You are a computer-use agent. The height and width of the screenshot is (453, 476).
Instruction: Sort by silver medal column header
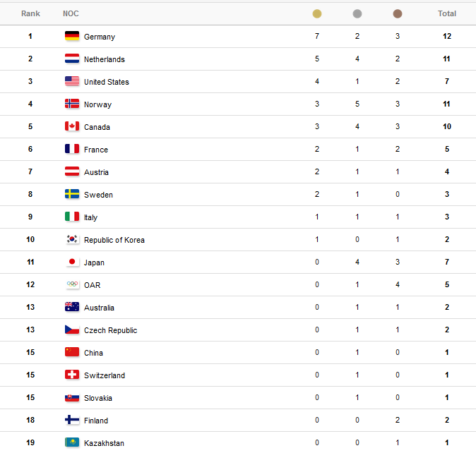point(357,13)
